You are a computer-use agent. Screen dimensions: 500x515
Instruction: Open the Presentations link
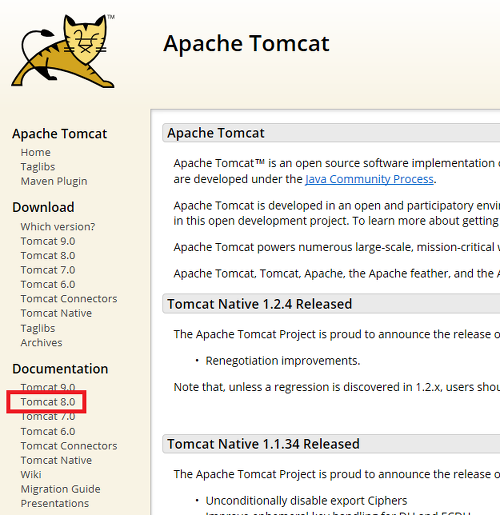tap(55, 503)
